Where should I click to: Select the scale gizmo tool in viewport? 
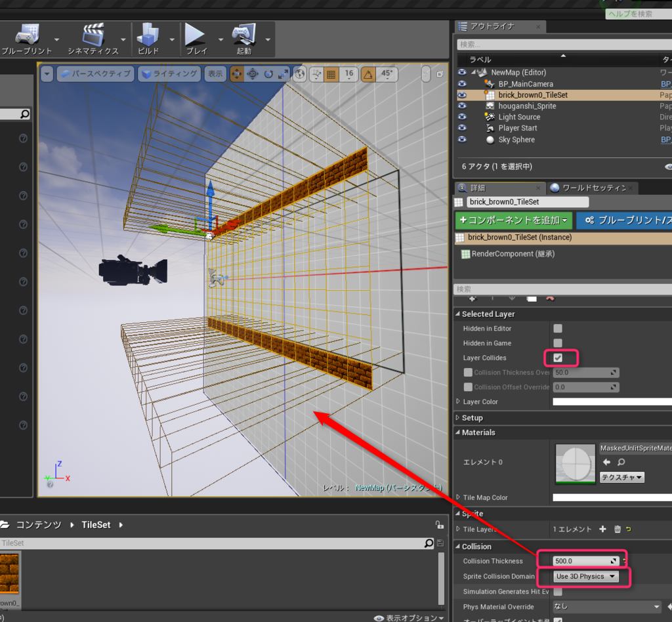(x=283, y=74)
